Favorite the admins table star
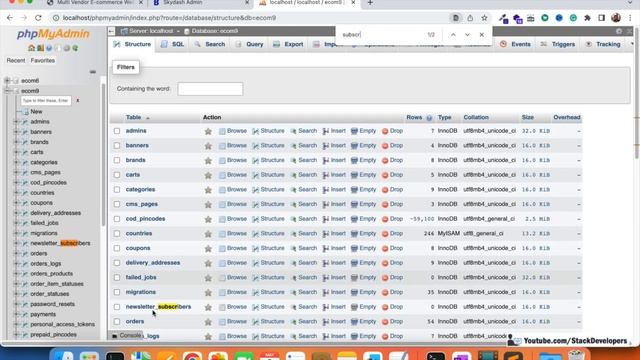 click(x=208, y=131)
